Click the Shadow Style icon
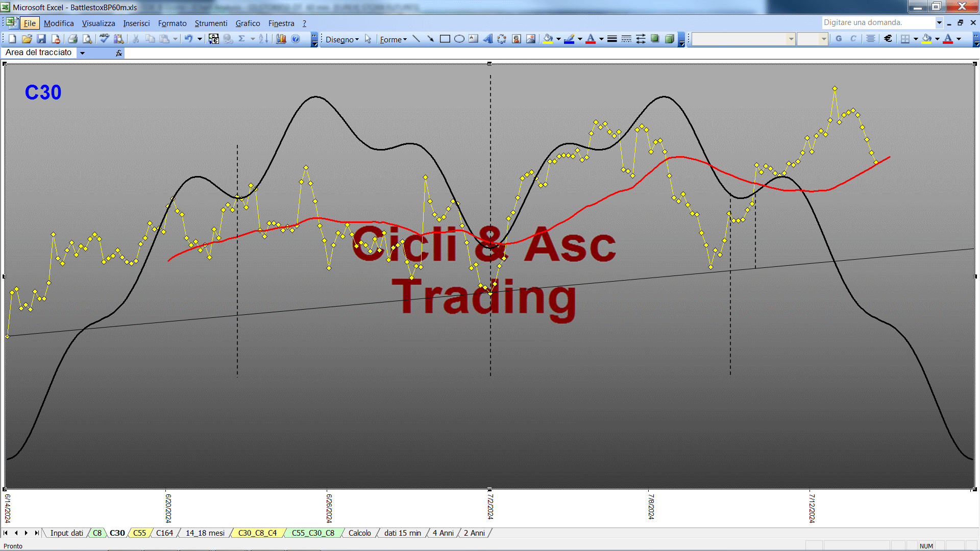980x551 pixels. point(655,39)
